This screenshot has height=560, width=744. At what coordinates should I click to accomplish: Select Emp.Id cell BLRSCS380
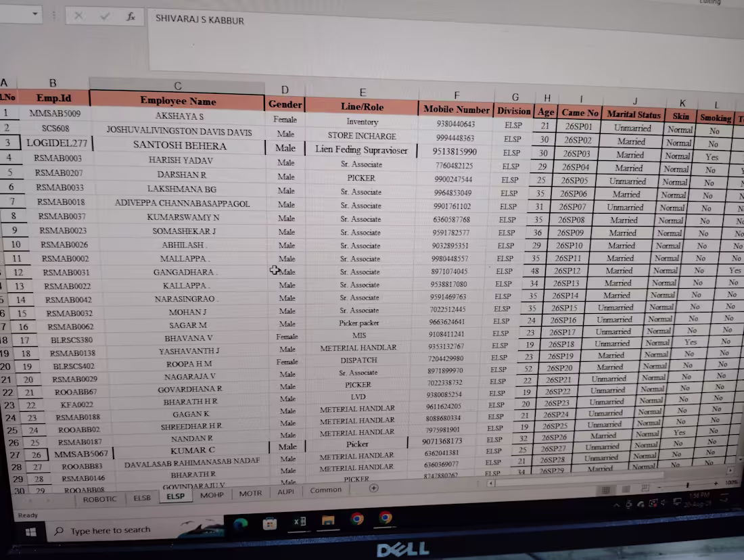(71, 340)
